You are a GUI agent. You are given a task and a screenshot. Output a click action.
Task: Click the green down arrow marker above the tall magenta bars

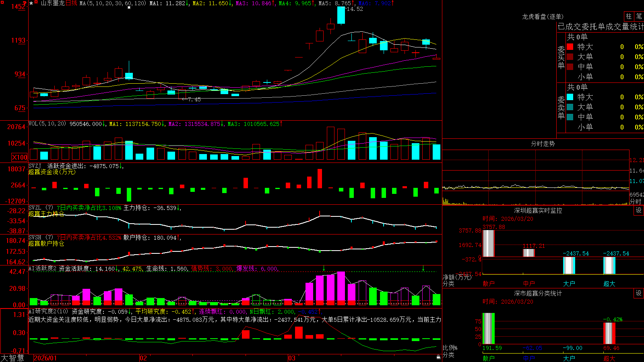tap(324, 268)
